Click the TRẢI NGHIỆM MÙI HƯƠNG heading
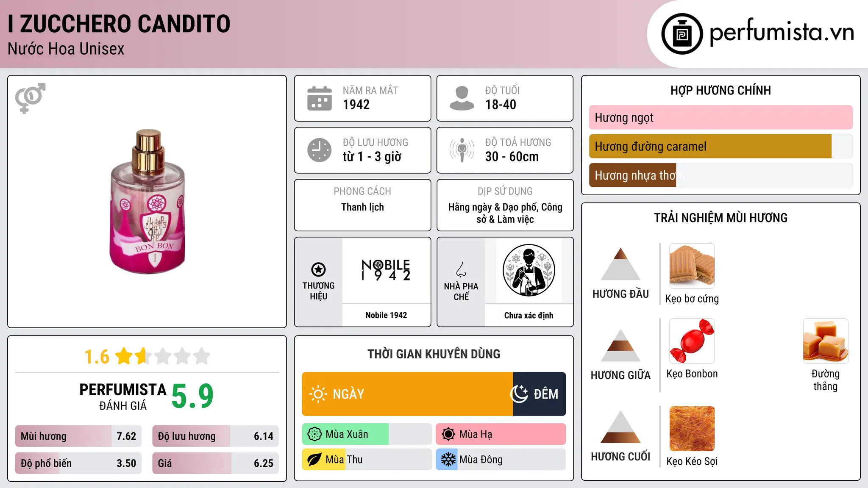868x488 pixels. pyautogui.click(x=721, y=218)
